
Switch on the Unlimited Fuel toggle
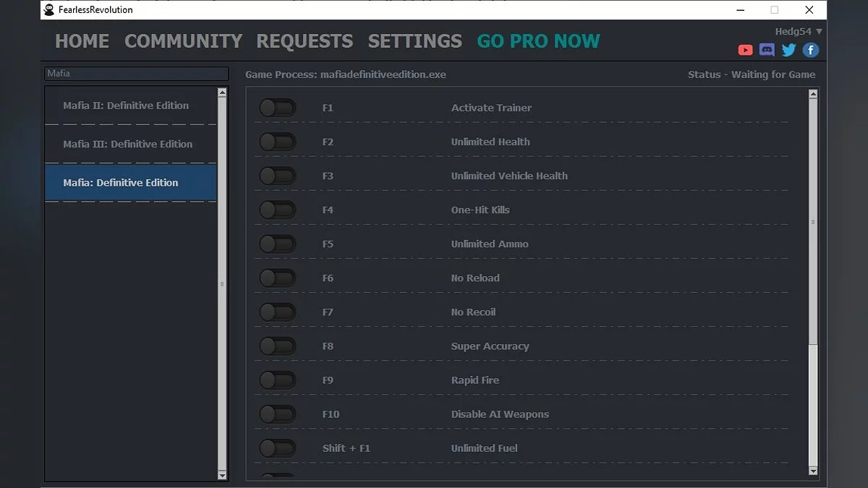pos(278,448)
